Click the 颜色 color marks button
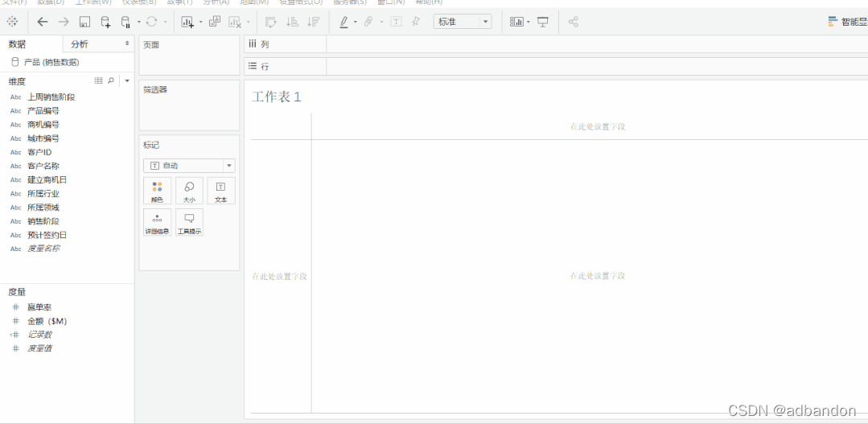The image size is (868, 424). pyautogui.click(x=157, y=191)
